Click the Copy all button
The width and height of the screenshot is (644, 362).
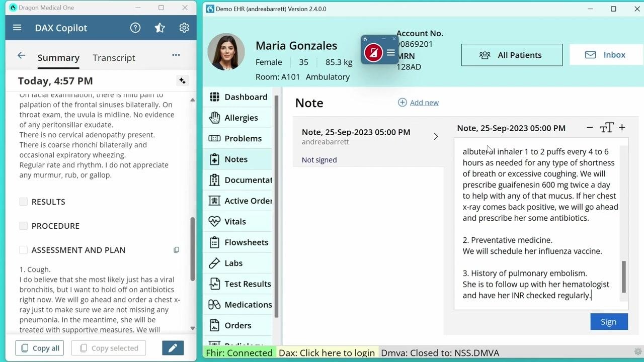pos(40,348)
